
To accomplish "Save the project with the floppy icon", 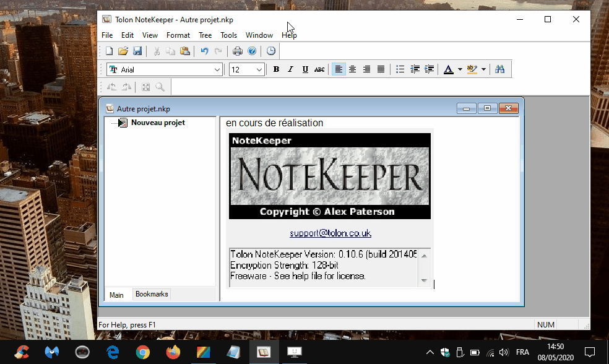I will pos(137,51).
